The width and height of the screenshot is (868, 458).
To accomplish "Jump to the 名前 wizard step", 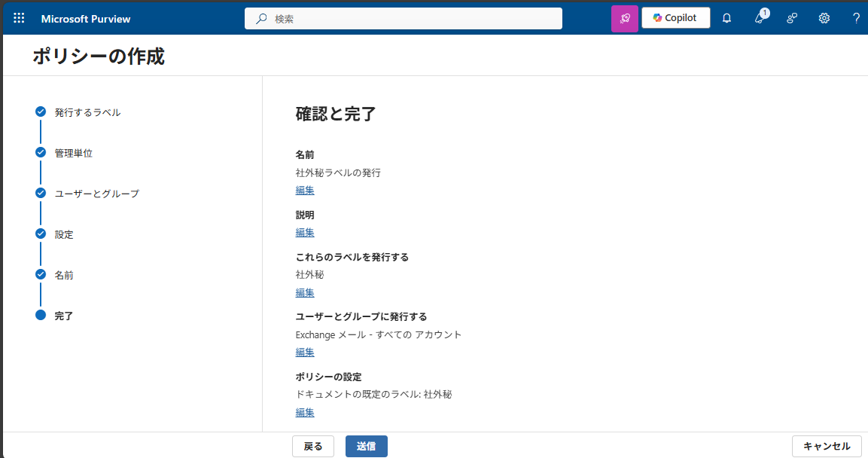I will click(64, 275).
